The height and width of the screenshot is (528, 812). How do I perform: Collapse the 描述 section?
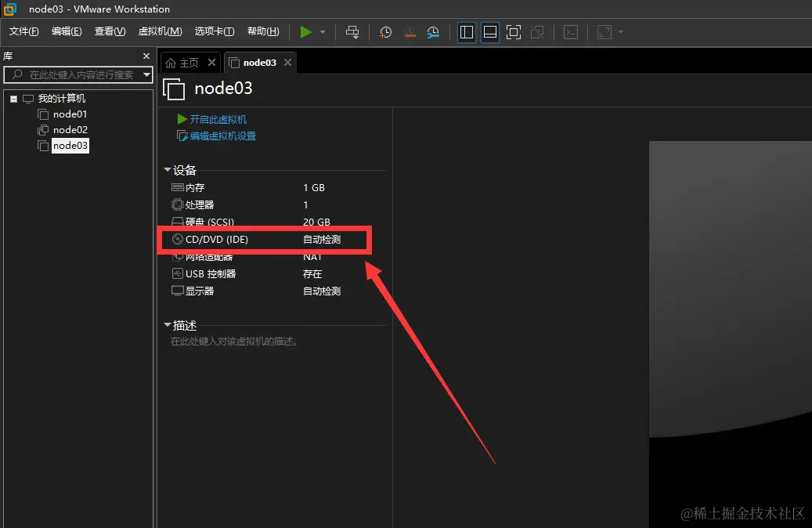(168, 325)
